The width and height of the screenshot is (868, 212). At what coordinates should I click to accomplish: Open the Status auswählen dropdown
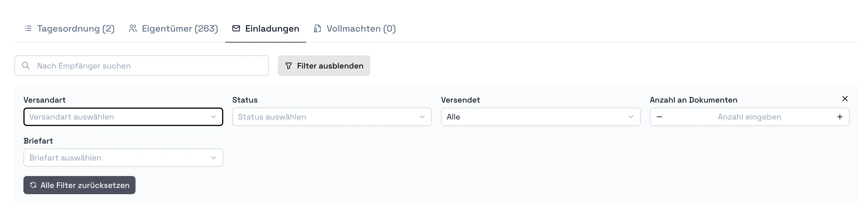pos(332,117)
